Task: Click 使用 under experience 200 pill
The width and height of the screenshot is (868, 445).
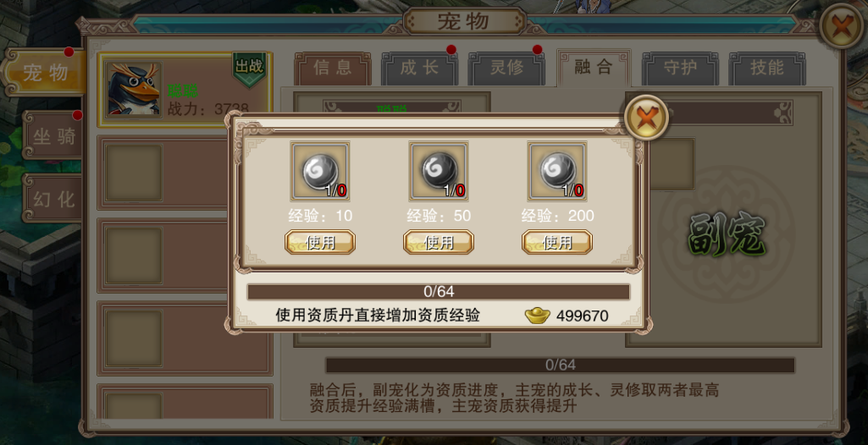Action: [557, 242]
